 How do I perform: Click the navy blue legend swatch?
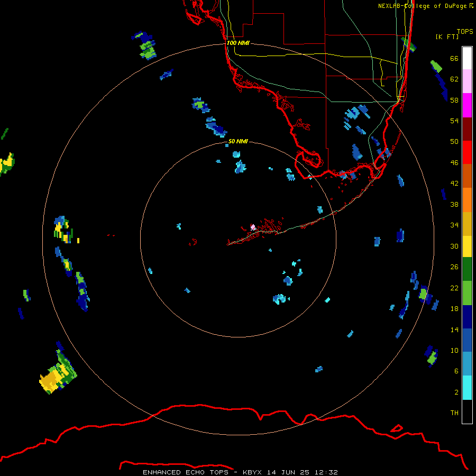(467, 317)
